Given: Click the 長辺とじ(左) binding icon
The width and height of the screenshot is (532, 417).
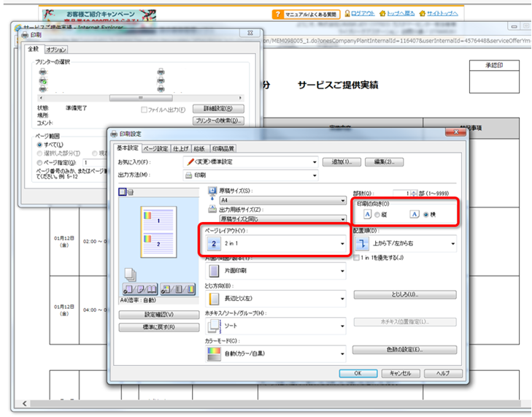Looking at the screenshot, I should 214,298.
